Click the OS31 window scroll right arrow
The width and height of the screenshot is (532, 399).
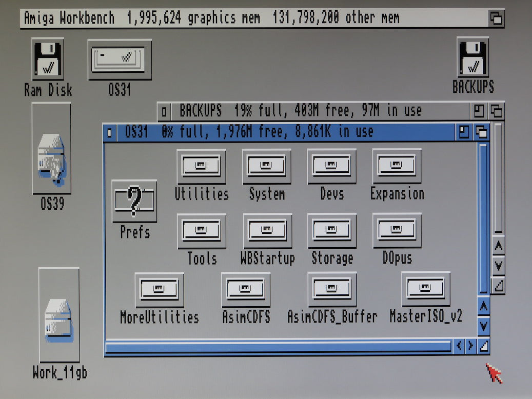(x=470, y=346)
